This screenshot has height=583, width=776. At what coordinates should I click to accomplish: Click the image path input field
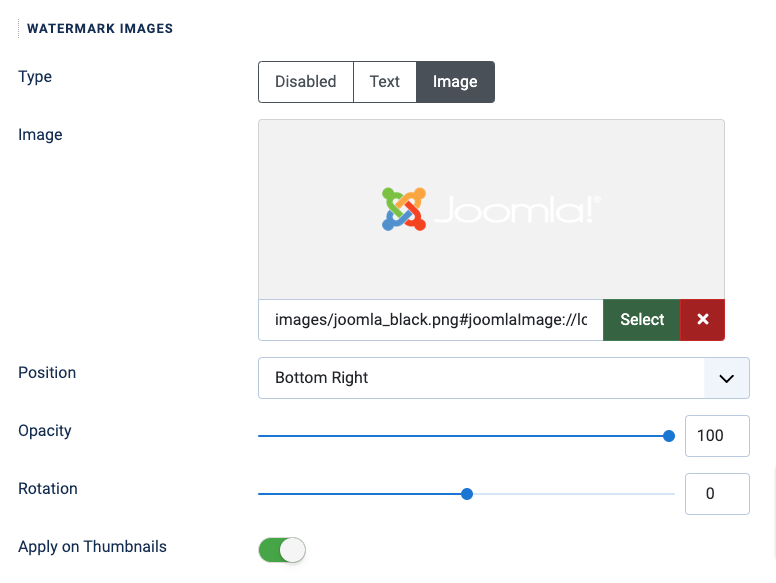click(431, 320)
